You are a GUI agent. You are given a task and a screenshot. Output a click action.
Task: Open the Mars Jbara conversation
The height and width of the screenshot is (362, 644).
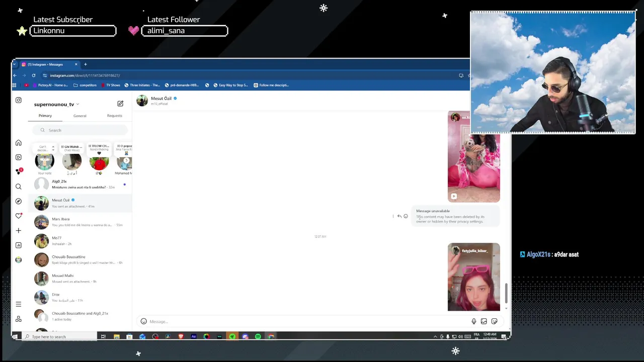pyautogui.click(x=80, y=222)
